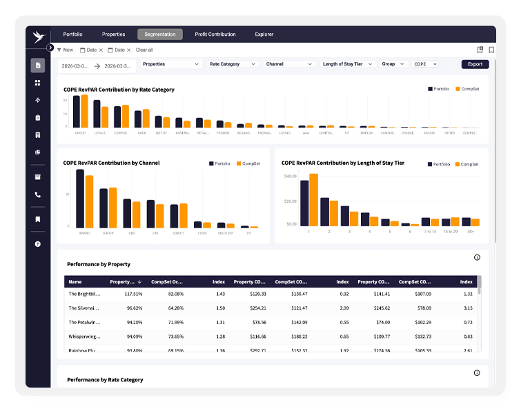Open the phone icon in sidebar

coord(38,194)
